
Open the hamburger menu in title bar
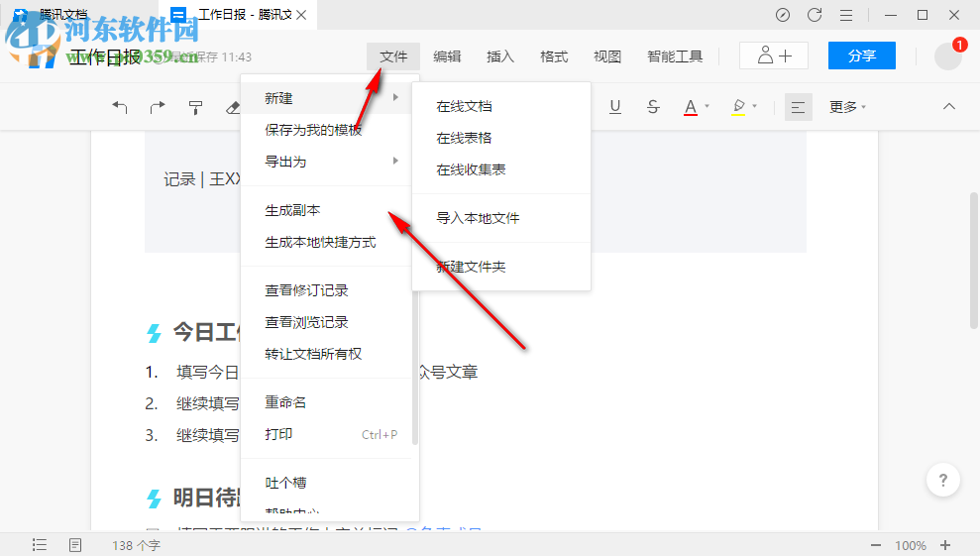(846, 15)
